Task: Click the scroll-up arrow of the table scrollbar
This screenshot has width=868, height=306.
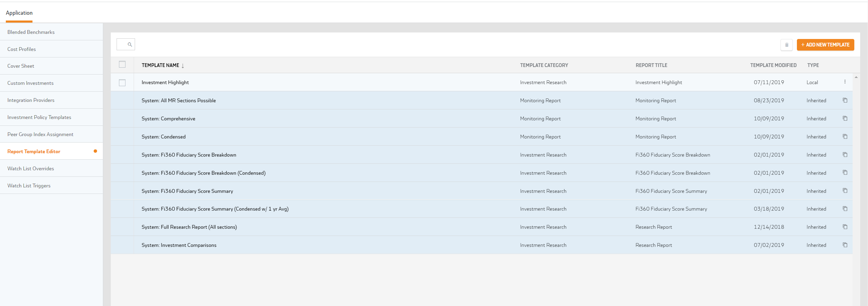Action: pos(856,77)
